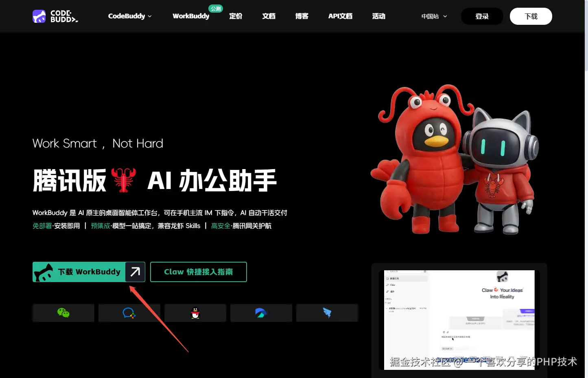Open the WorkBuddy nav item

pyautogui.click(x=191, y=16)
